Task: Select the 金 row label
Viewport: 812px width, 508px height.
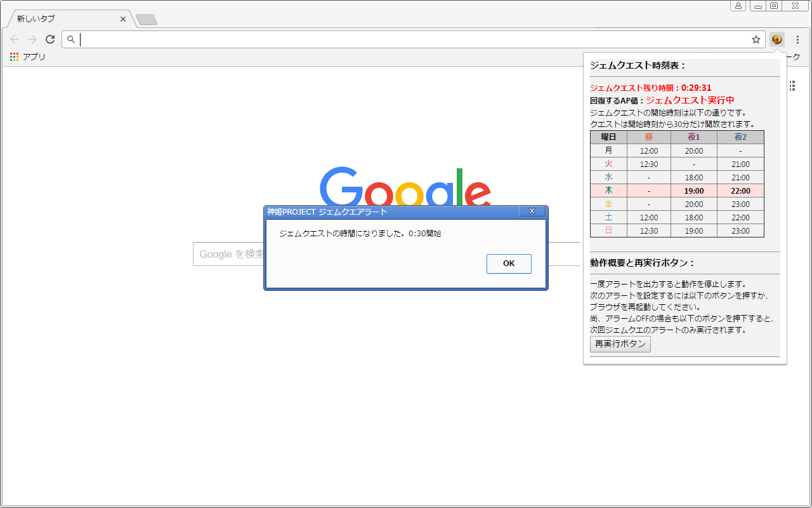Action: (608, 204)
